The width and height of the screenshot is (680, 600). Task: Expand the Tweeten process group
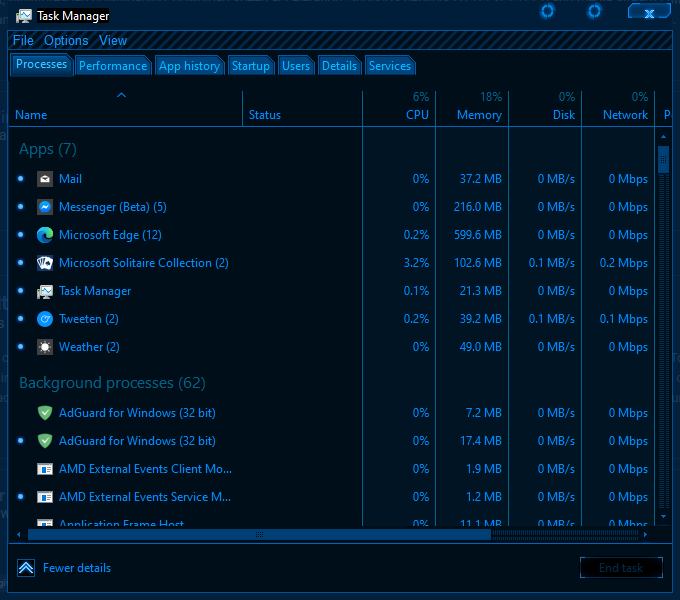pyautogui.click(x=20, y=319)
